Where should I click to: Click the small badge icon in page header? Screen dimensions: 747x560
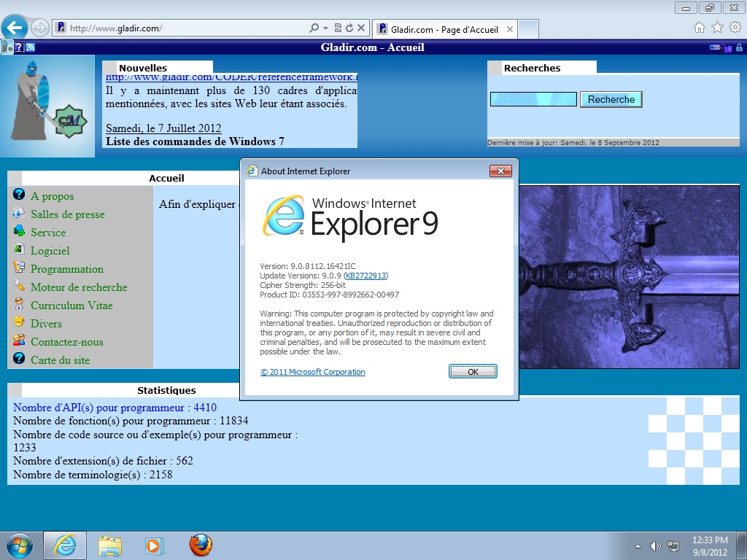click(x=715, y=47)
